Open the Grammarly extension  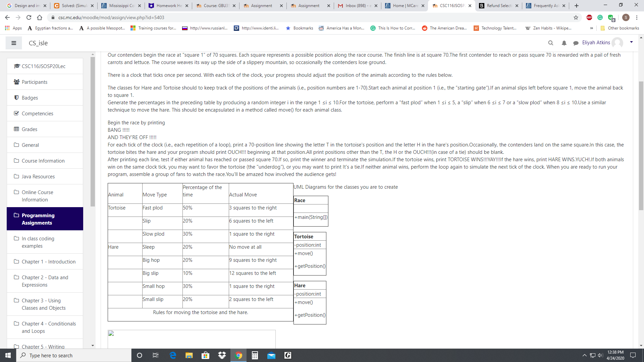pos(600,17)
